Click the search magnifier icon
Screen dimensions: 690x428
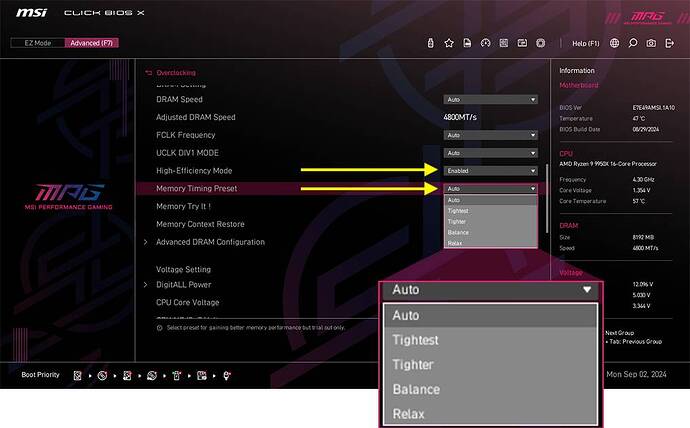coord(633,43)
